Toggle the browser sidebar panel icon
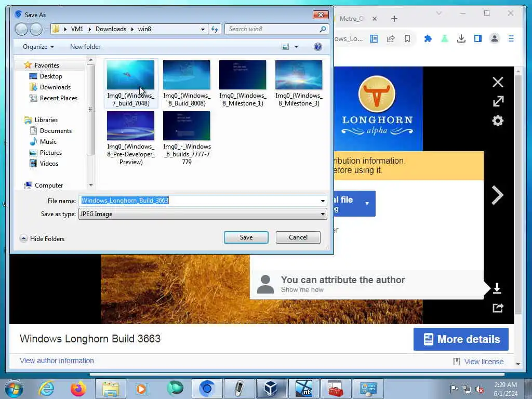This screenshot has height=399, width=532. 478,38
